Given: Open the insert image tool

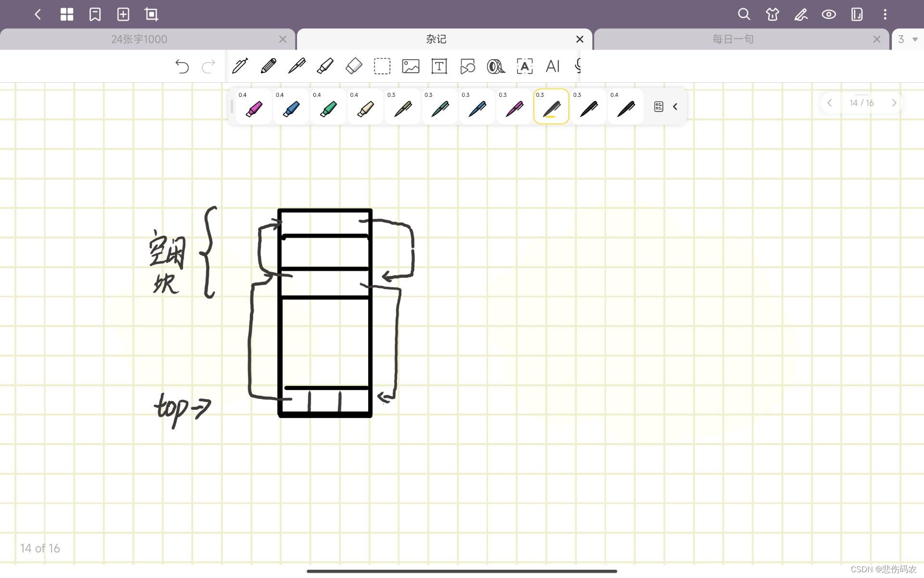Looking at the screenshot, I should tap(411, 66).
